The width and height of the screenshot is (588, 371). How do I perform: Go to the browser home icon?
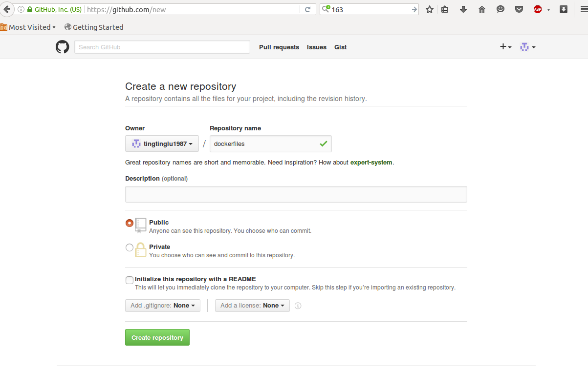(x=482, y=9)
